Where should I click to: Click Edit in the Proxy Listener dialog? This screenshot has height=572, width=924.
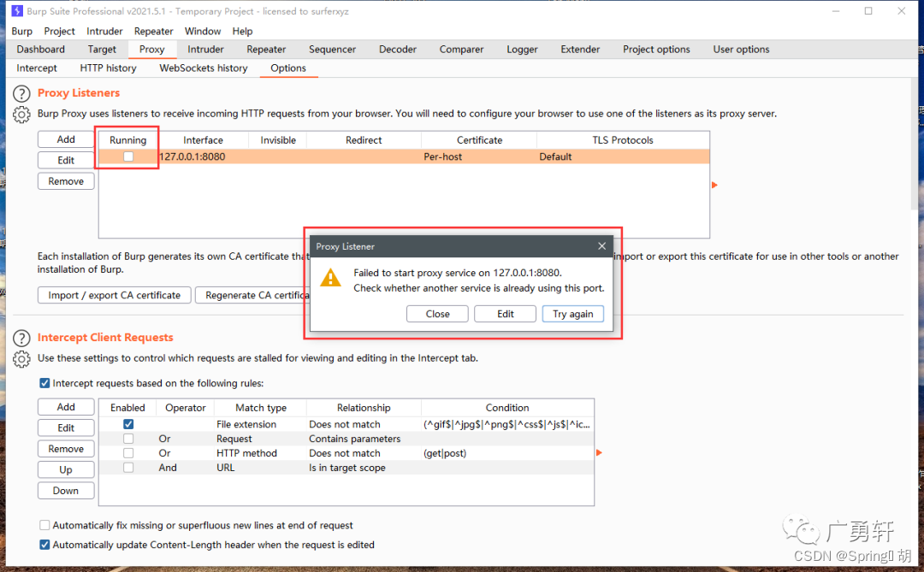(505, 314)
